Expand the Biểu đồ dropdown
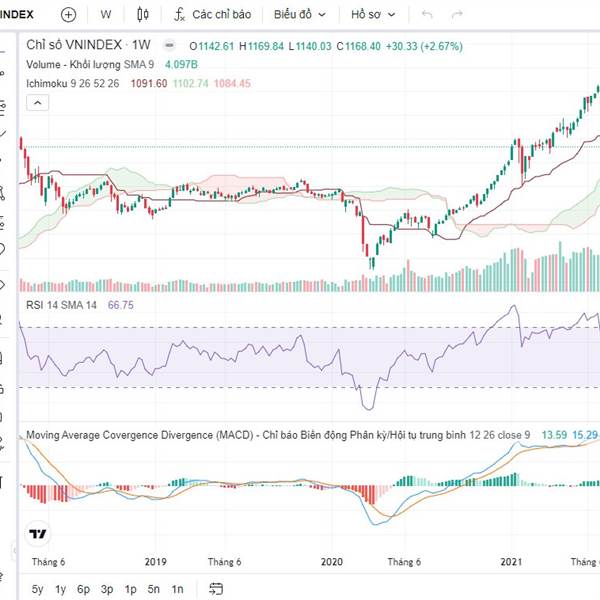 300,15
